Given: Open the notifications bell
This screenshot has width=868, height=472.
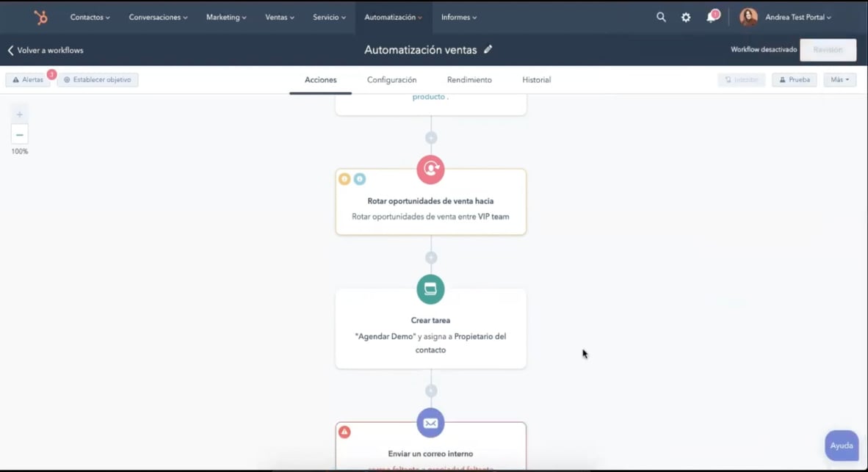Looking at the screenshot, I should pyautogui.click(x=711, y=17).
